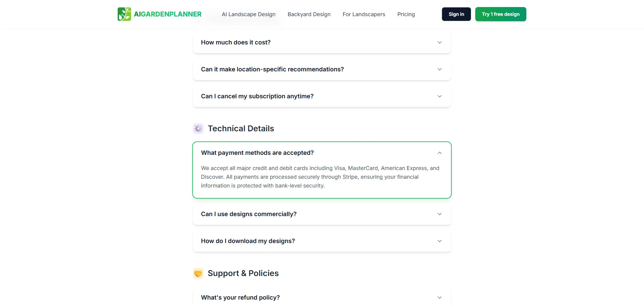This screenshot has height=306, width=644.
Task: Expand the 'How do I download my designs?' question
Action: [x=248, y=241]
